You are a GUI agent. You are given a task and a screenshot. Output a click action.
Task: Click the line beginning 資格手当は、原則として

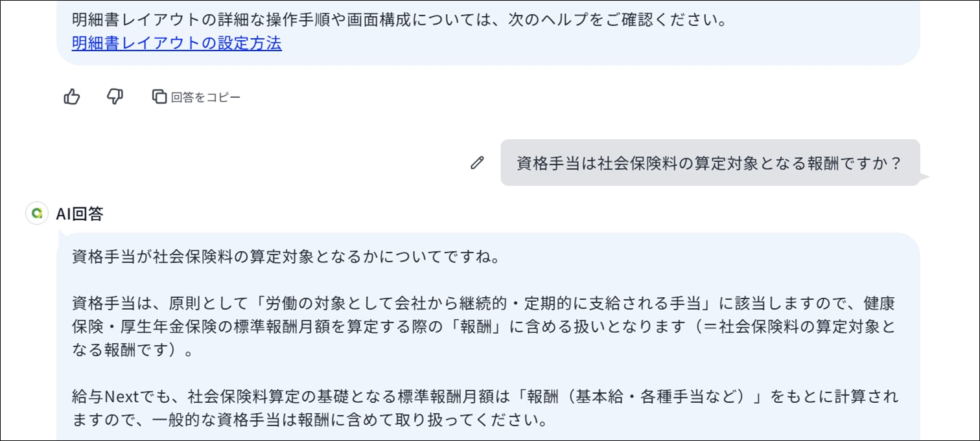(x=483, y=304)
